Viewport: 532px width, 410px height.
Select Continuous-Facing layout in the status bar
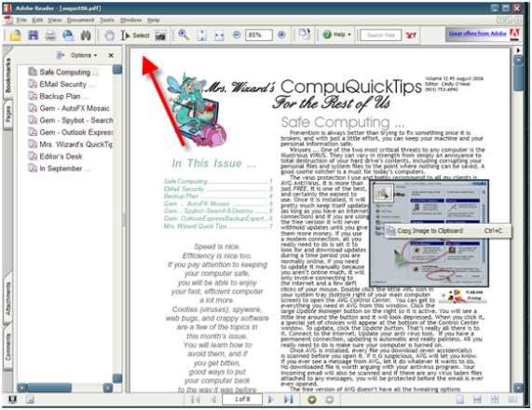pos(495,400)
